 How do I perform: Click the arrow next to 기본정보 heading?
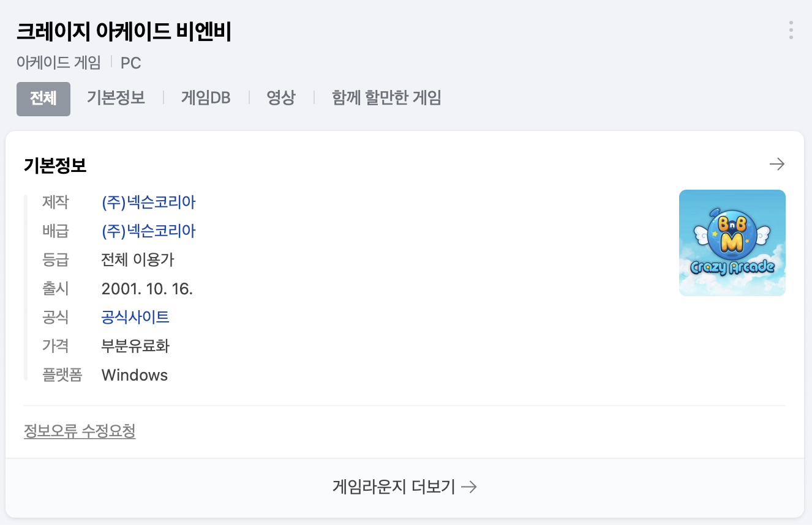776,164
